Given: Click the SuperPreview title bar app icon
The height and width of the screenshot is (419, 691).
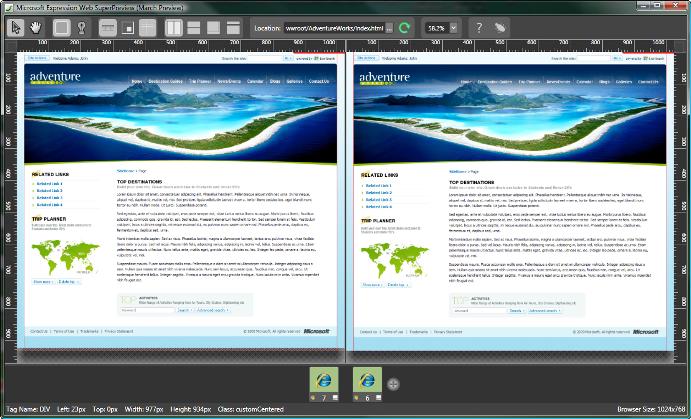Looking at the screenshot, I should click(x=9, y=7).
